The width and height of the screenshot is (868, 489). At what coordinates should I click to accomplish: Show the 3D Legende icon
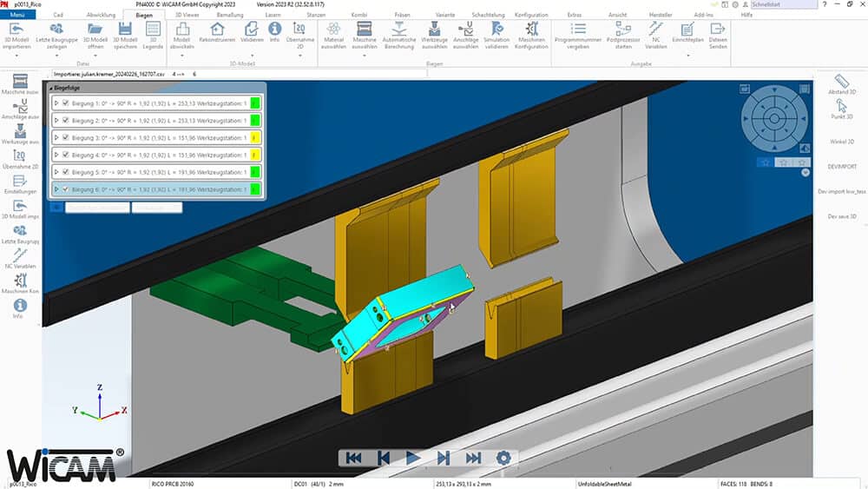tap(153, 29)
